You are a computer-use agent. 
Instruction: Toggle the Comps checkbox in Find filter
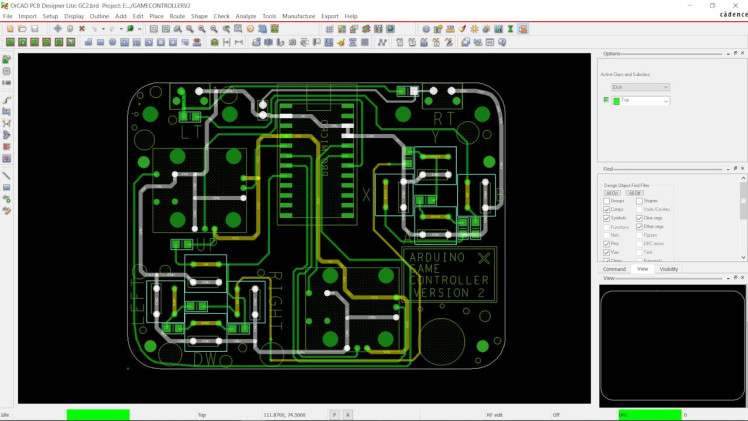607,209
